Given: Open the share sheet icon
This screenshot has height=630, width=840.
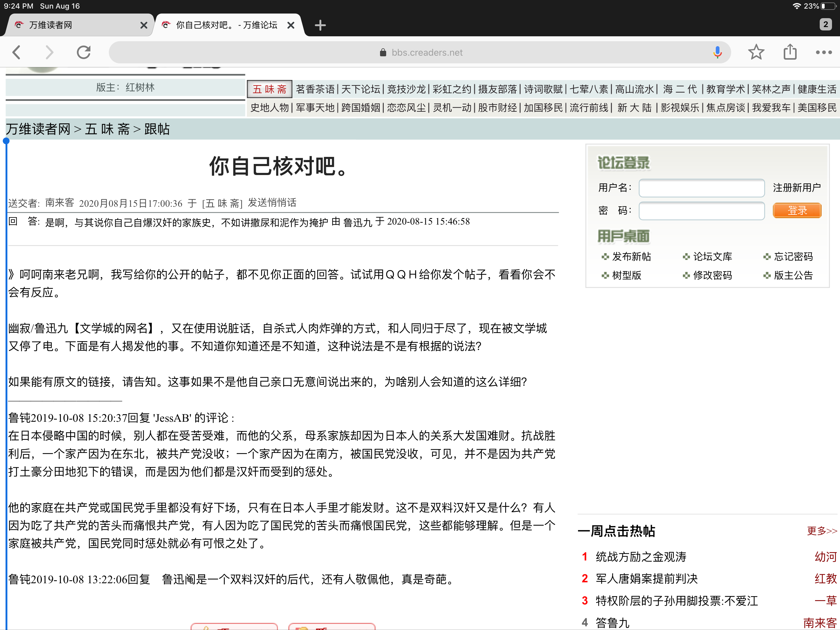Looking at the screenshot, I should [x=790, y=52].
